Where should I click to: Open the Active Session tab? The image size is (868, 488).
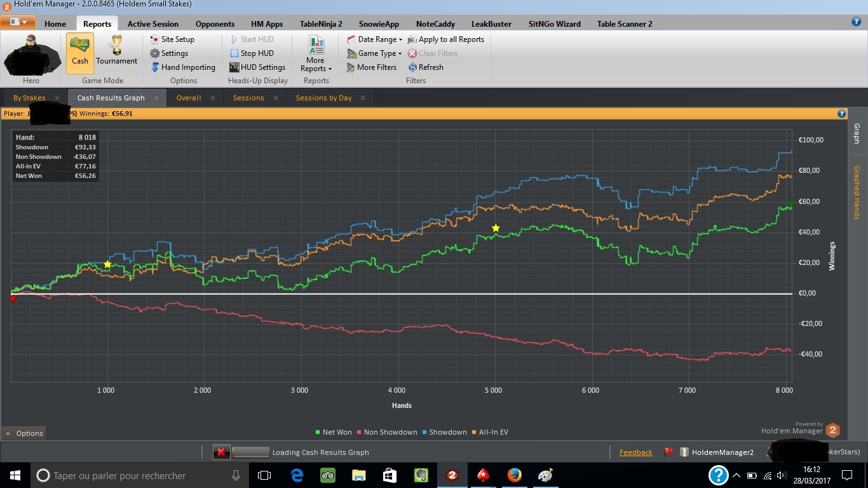pos(153,24)
